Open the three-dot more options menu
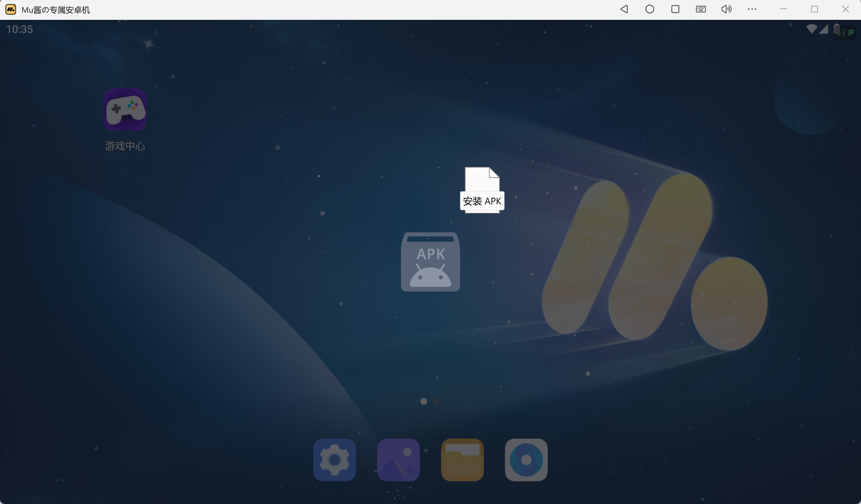This screenshot has height=504, width=861. pos(752,9)
